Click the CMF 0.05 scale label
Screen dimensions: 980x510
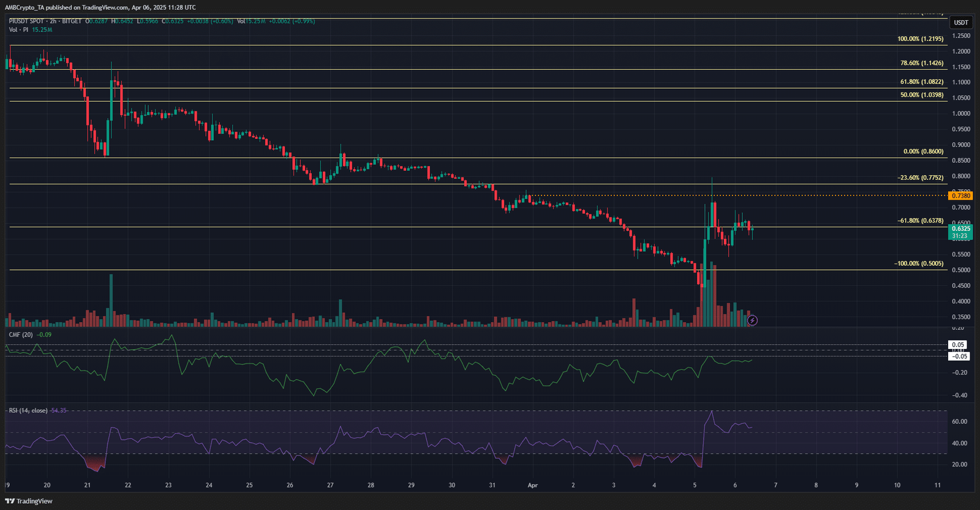point(958,345)
